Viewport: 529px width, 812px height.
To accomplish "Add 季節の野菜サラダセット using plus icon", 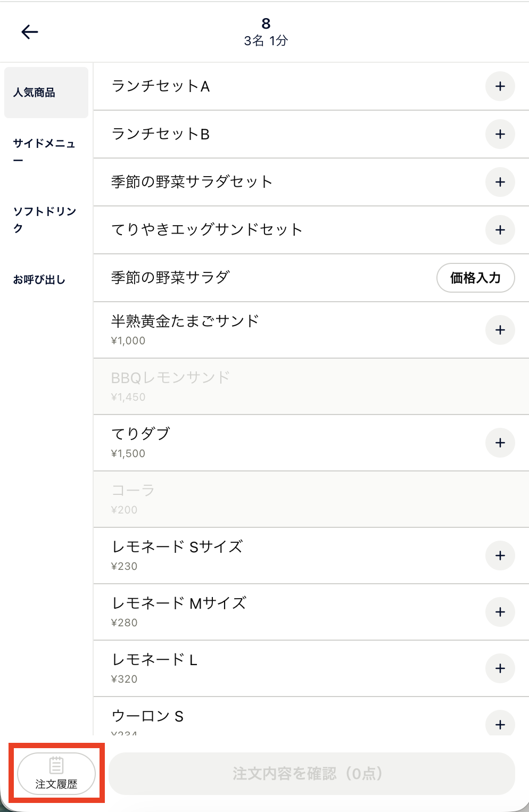I will (500, 182).
